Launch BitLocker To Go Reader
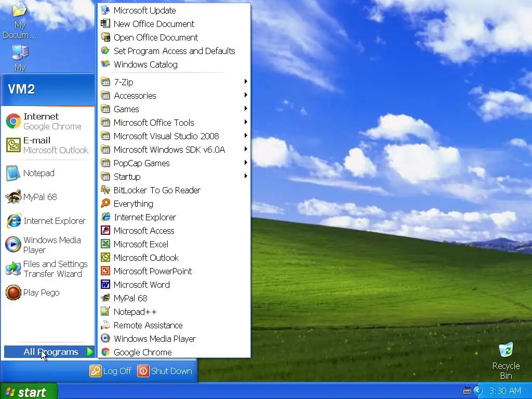Image resolution: width=532 pixels, height=399 pixels. 174,190
